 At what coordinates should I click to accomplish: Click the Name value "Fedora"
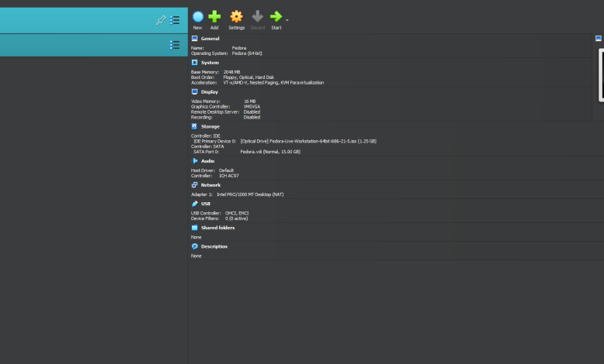[x=239, y=48]
